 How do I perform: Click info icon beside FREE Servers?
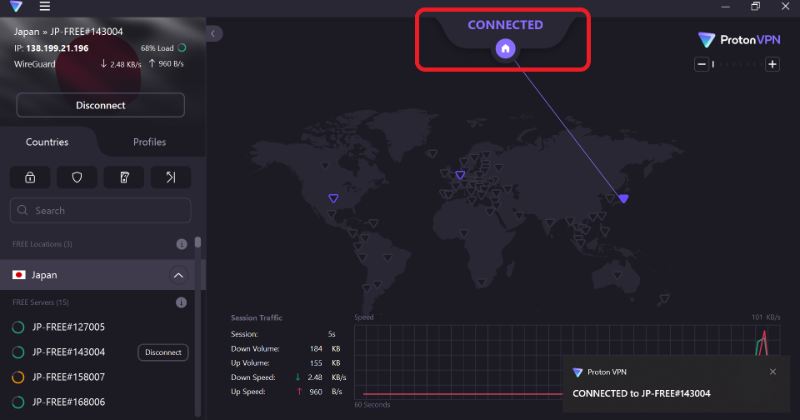(181, 302)
